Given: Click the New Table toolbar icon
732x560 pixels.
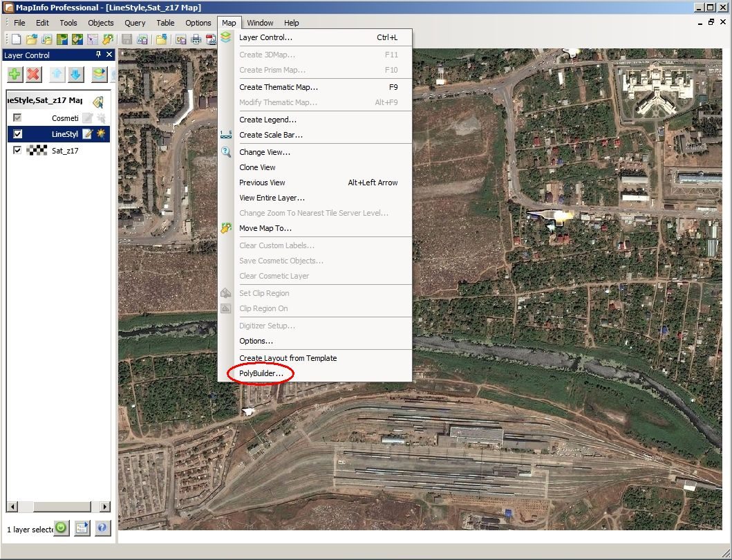Looking at the screenshot, I should point(16,39).
